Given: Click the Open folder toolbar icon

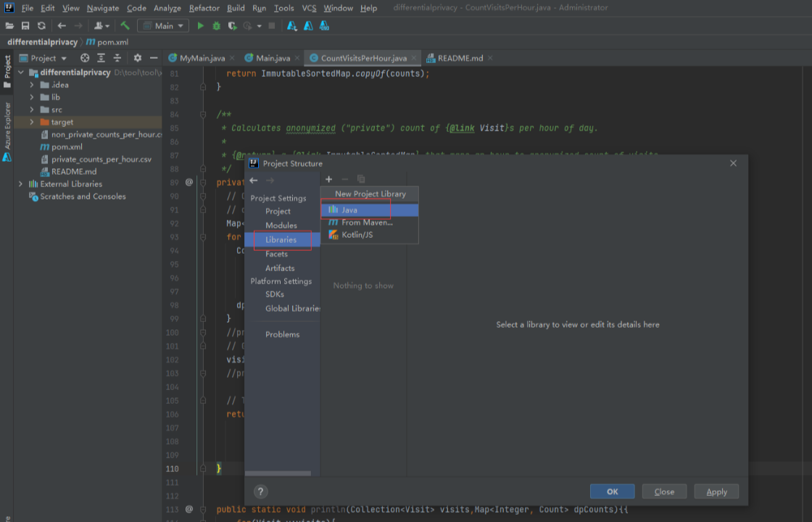Looking at the screenshot, I should tap(9, 26).
